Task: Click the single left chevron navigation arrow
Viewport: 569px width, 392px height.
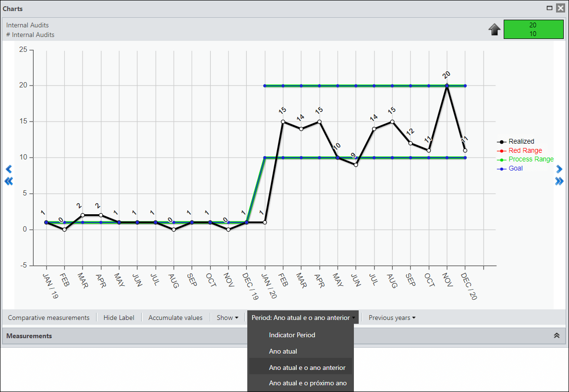Action: tap(9, 169)
